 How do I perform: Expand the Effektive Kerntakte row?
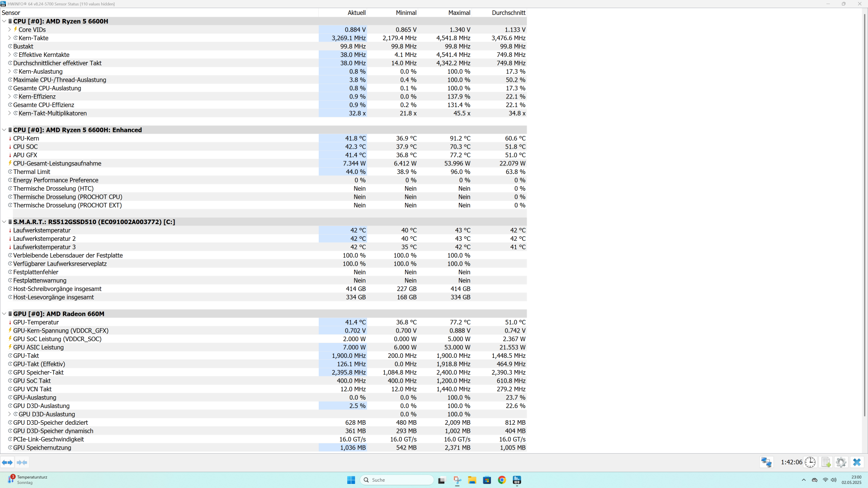(9, 55)
